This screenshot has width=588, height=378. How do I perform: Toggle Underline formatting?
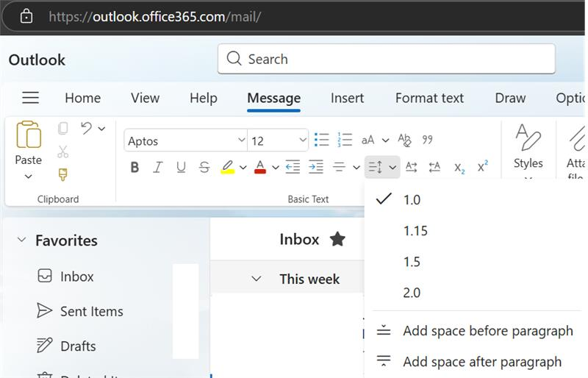click(181, 167)
